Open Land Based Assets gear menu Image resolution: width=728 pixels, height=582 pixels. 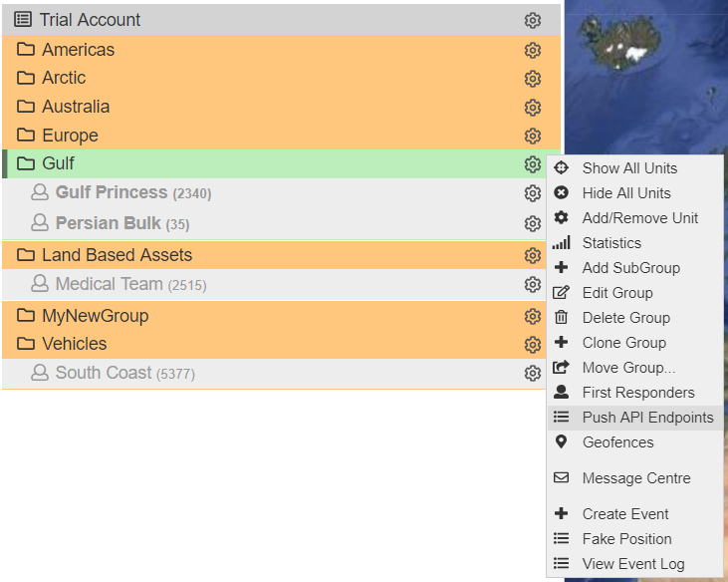coord(533,255)
